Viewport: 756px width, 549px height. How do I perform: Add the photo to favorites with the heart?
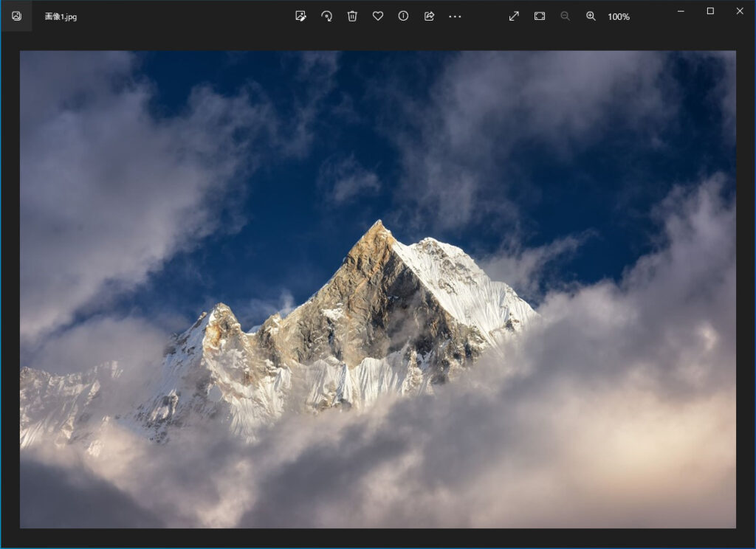(x=377, y=16)
